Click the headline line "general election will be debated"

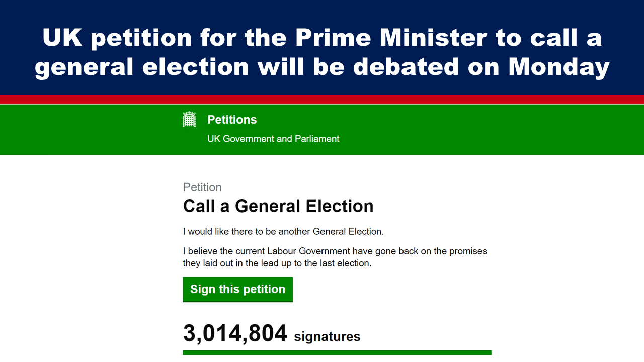pos(322,67)
